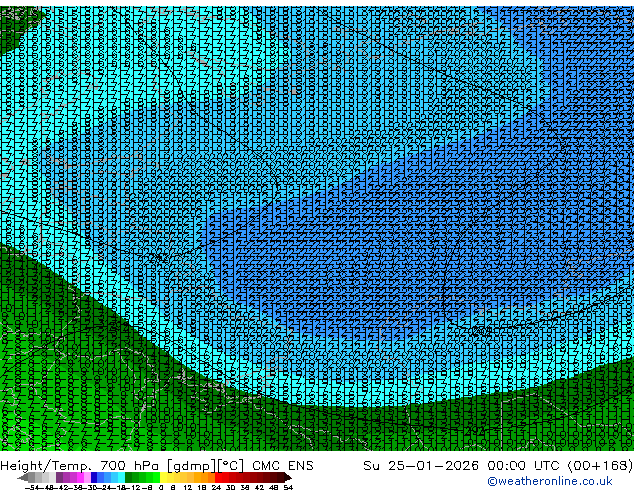Screen dimensions: 634x490
Task: Select the bright red swatch on the legend
Action: pos(218,478)
